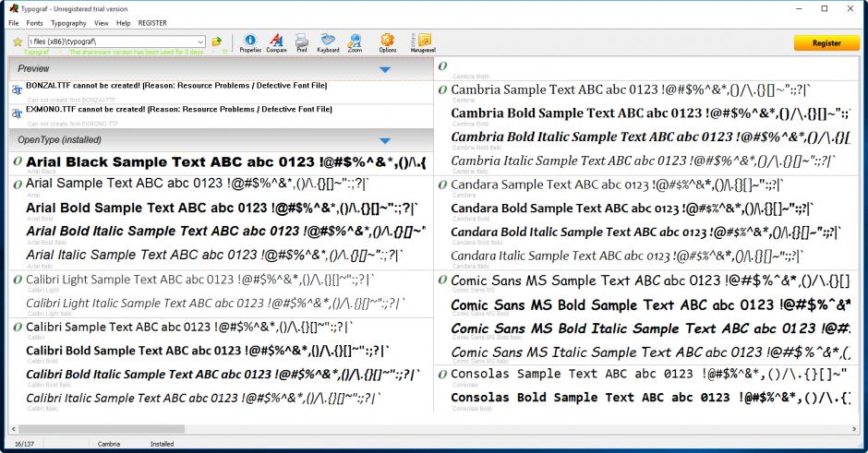Screen dimensions: 868x453
Task: Click the Zoom toolbar icon
Action: coord(355,43)
